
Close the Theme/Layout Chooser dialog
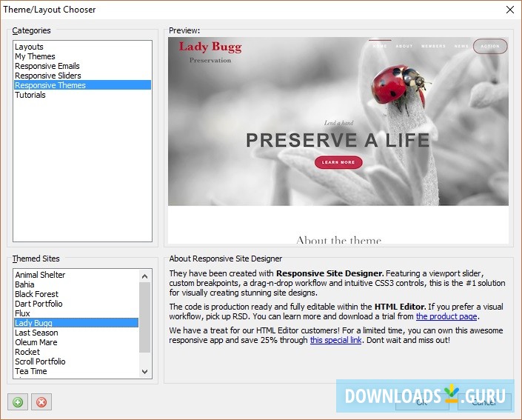tap(509, 10)
